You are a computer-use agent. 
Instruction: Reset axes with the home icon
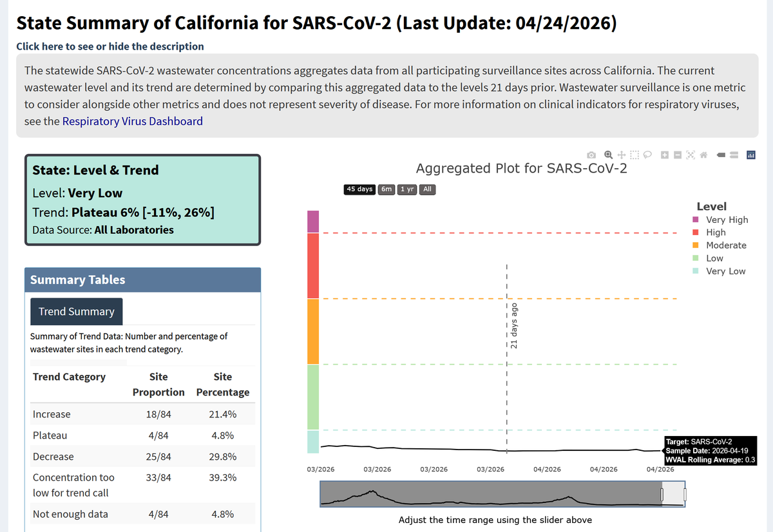tap(703, 155)
